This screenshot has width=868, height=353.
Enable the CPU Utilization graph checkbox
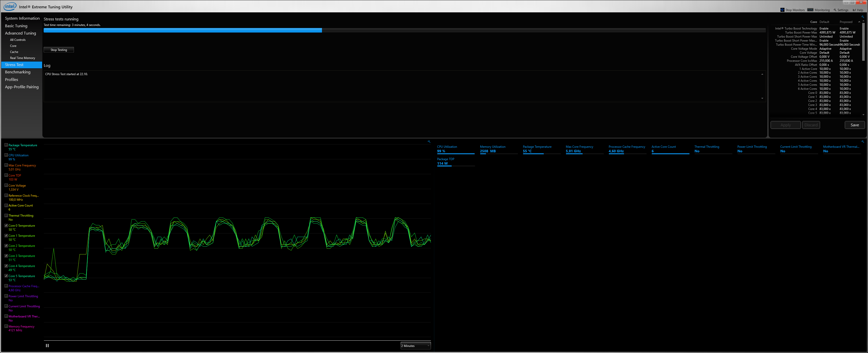[6, 155]
